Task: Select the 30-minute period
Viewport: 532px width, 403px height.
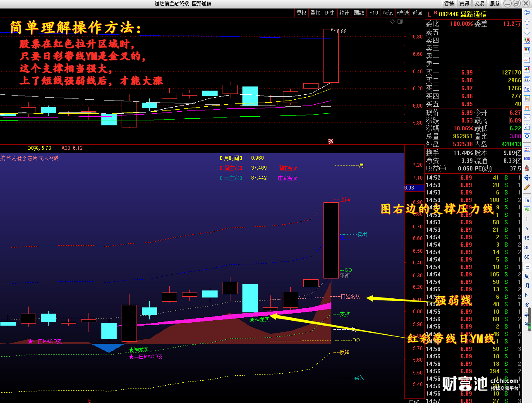Action: point(527,247)
